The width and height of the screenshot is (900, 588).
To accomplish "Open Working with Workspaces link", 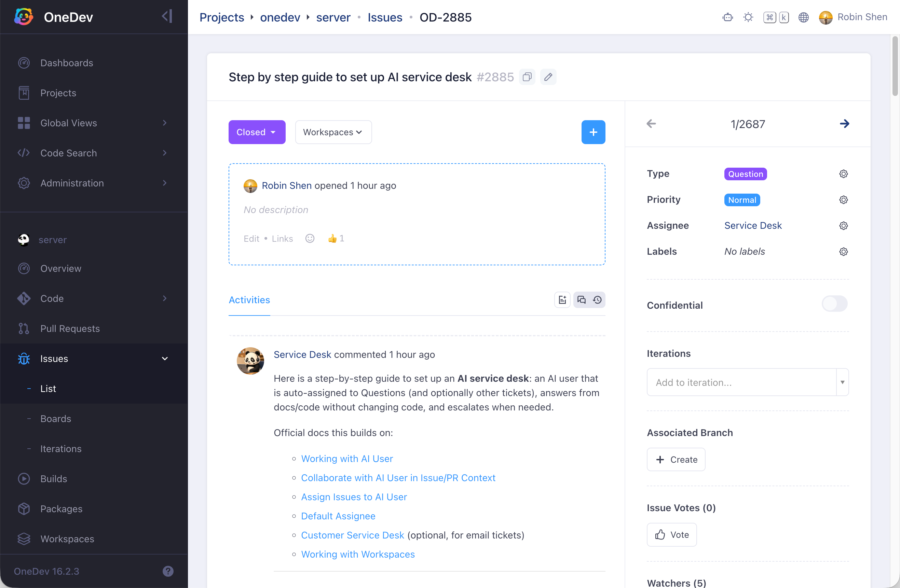I will (358, 555).
